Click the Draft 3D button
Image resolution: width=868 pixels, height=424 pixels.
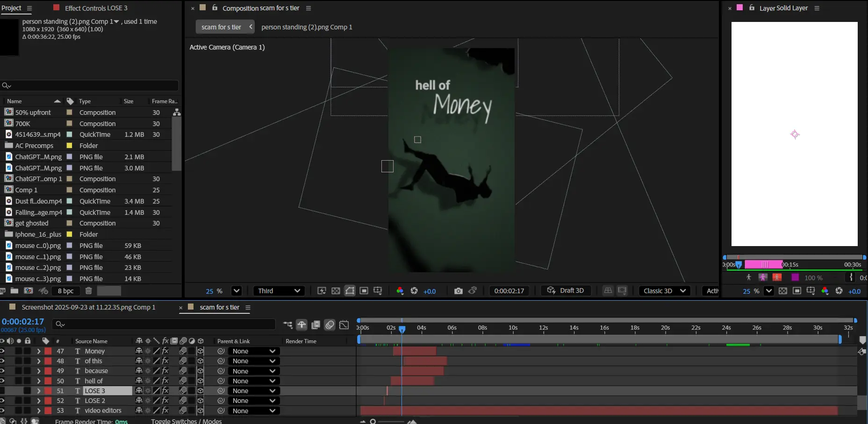point(566,290)
